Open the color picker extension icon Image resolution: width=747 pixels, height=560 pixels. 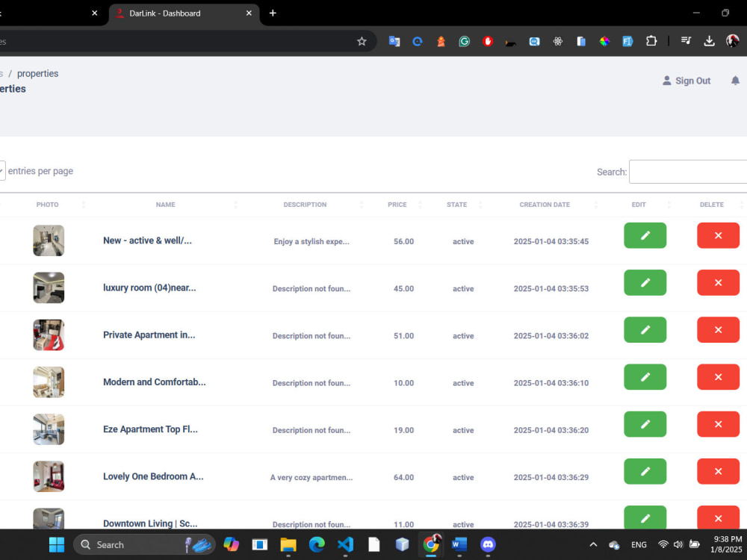point(604,41)
